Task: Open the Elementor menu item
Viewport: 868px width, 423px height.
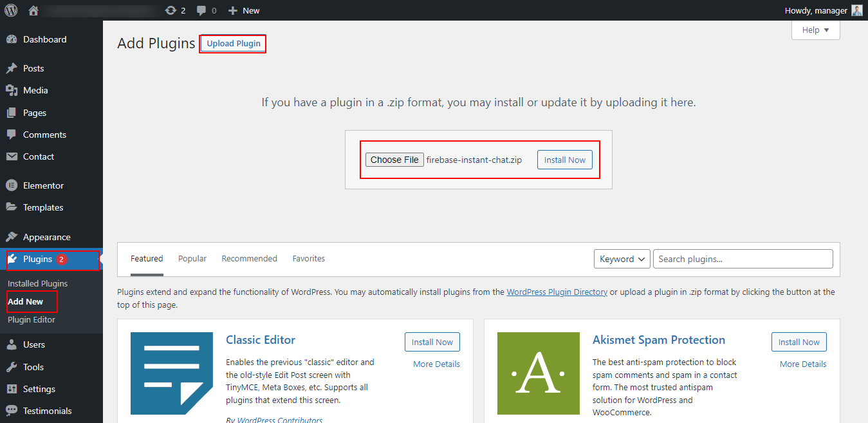Action: (51, 185)
